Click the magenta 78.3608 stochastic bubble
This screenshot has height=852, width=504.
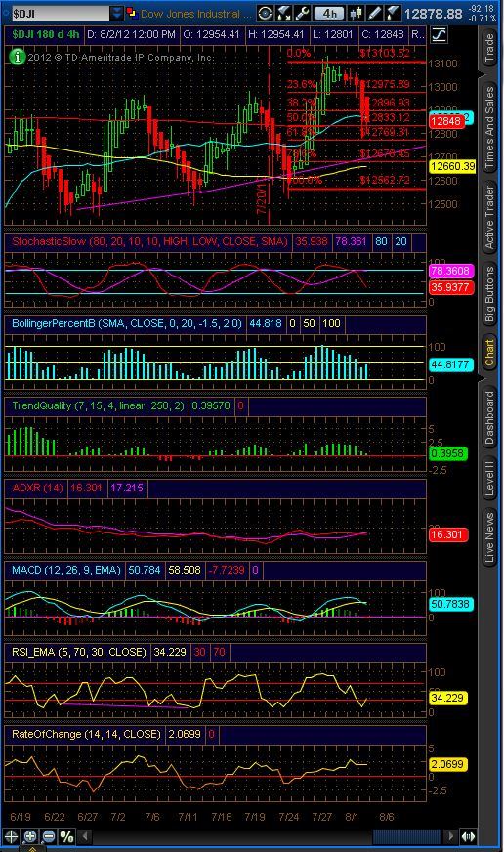coord(452,270)
